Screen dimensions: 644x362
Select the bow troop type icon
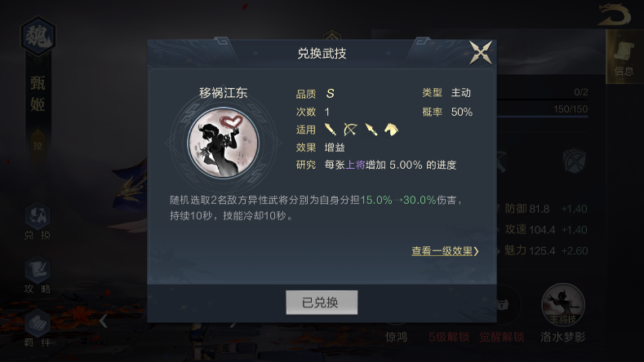(350, 130)
